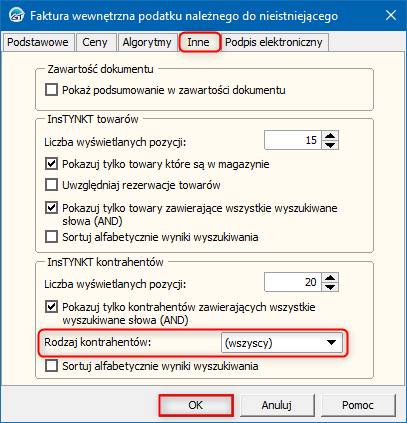
Task: Close the Faktura wewnętrzna dialog window
Action: tap(390, 16)
